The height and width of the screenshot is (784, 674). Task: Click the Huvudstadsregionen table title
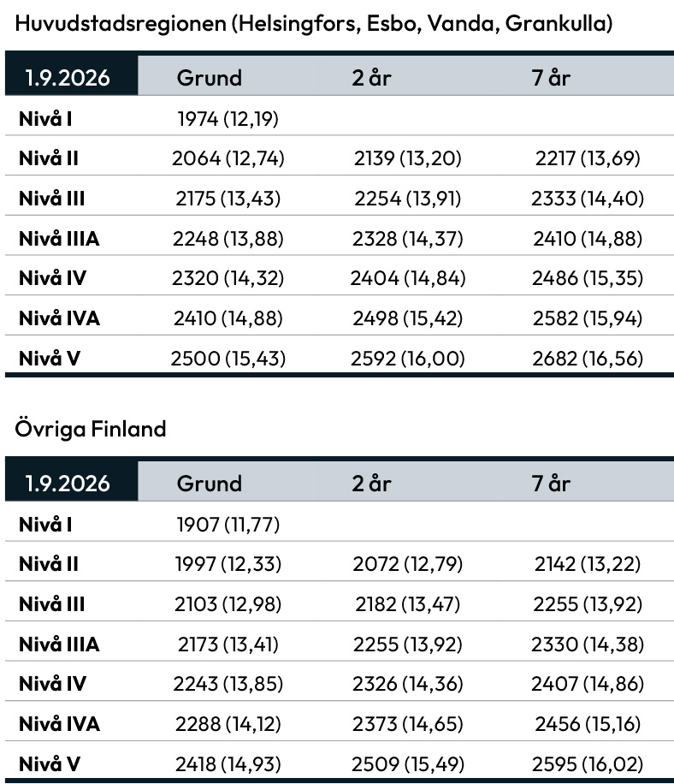pyautogui.click(x=314, y=23)
